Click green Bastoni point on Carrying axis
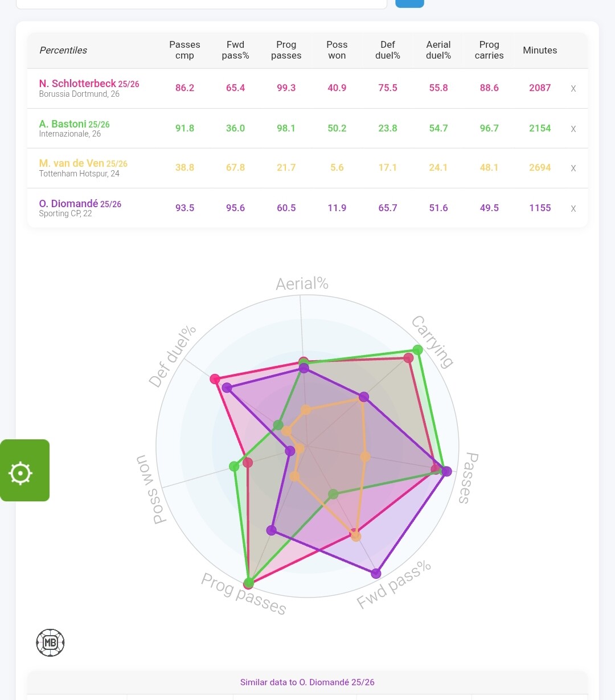615x700 pixels. (417, 349)
